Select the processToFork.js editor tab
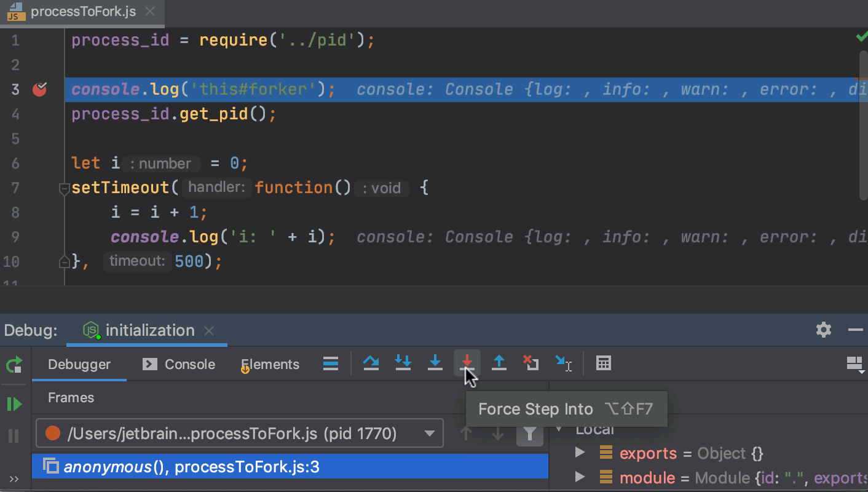Screen dimensions: 868x492 point(81,12)
